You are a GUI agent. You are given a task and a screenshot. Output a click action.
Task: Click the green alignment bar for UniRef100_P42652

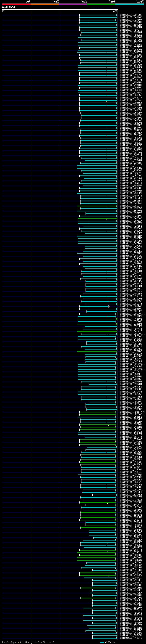(97, 319)
